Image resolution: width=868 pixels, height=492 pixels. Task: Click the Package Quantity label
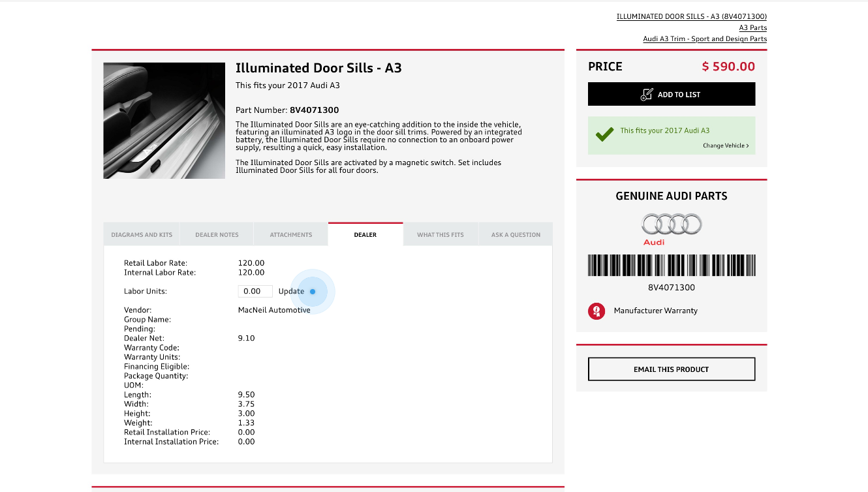[156, 377]
